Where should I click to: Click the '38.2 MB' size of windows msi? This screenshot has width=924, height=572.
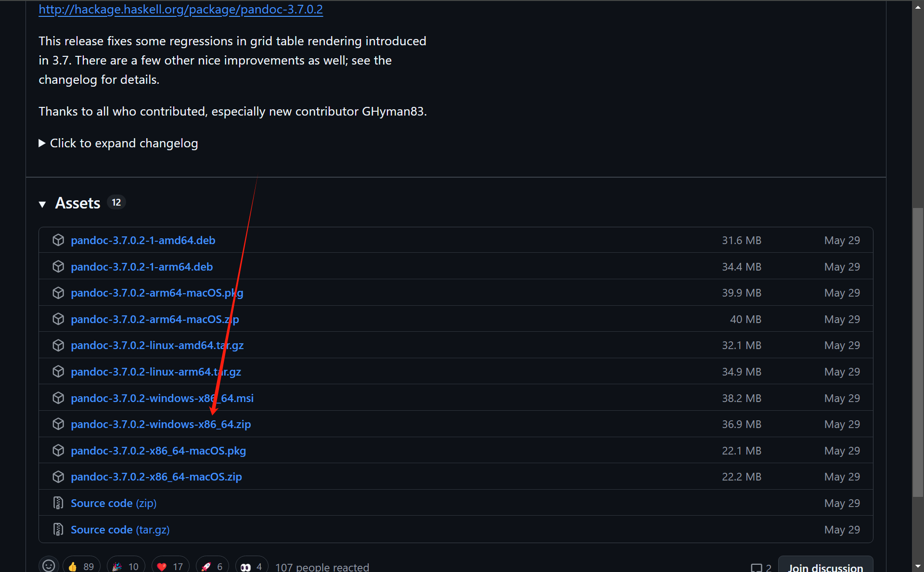click(742, 398)
